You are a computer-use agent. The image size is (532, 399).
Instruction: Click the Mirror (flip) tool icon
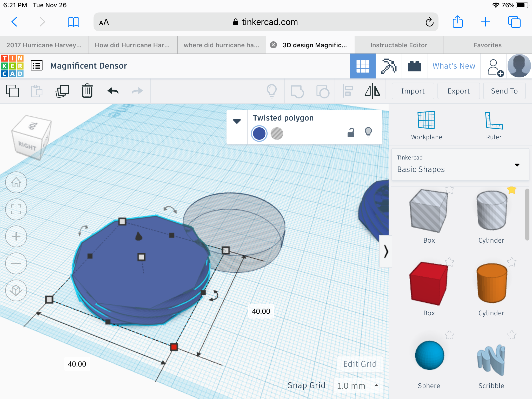373,91
